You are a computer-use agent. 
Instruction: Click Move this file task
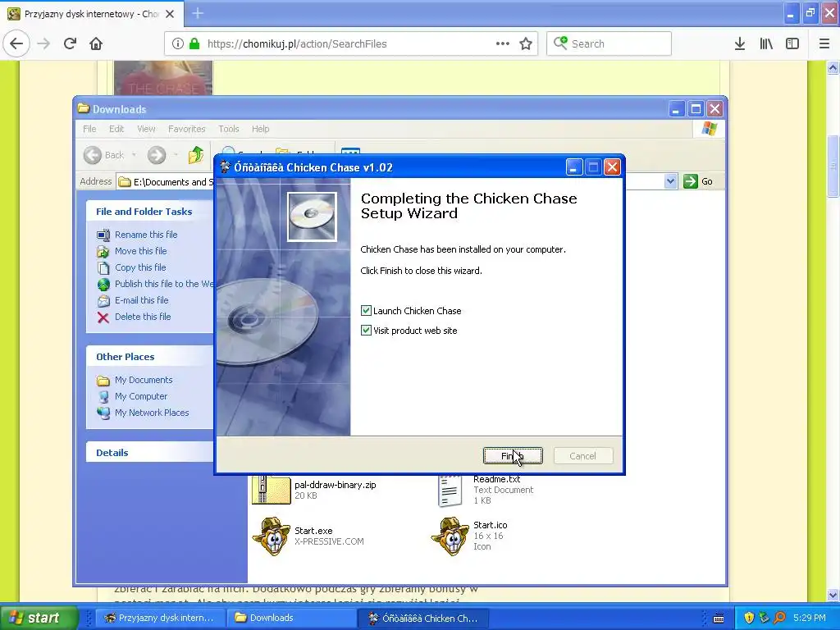coord(140,251)
